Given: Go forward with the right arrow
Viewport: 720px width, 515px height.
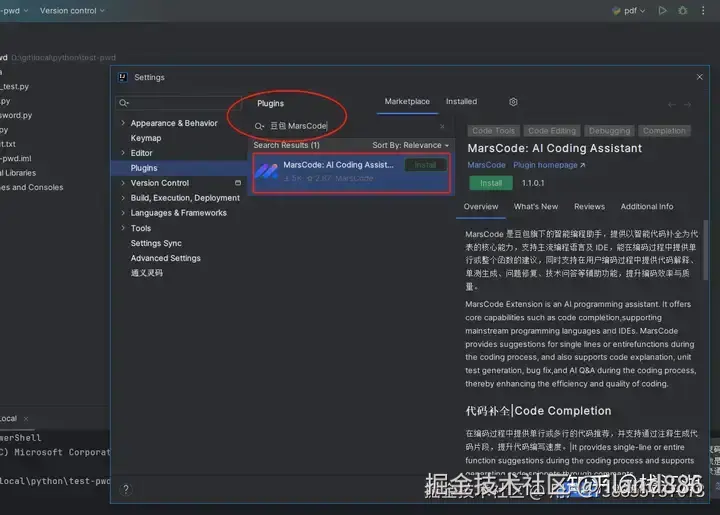Looking at the screenshot, I should pos(687,105).
